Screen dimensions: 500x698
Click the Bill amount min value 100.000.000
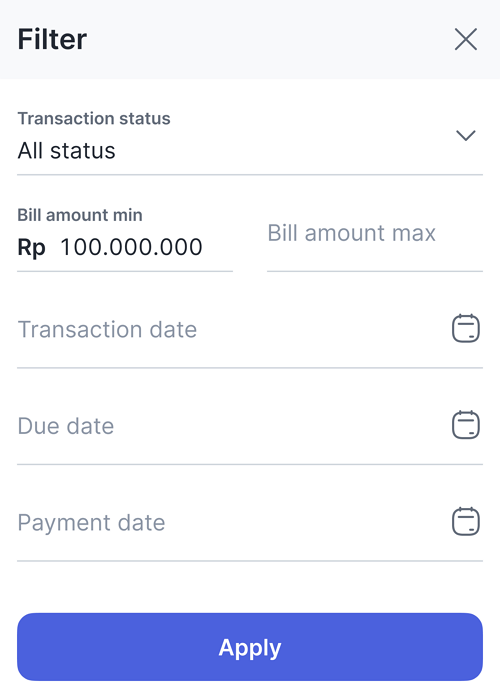click(131, 247)
